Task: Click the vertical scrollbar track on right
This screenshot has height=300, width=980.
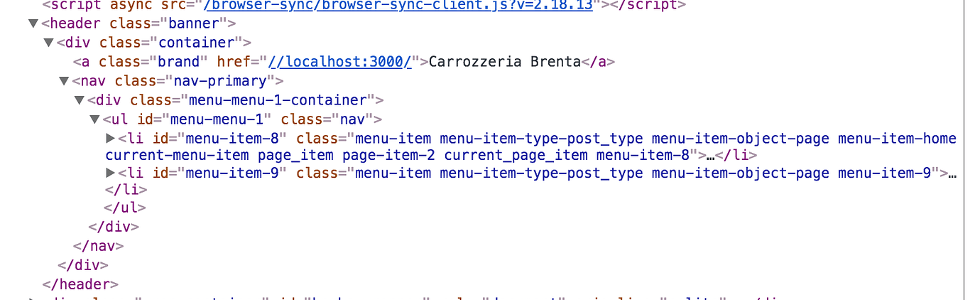Action: [x=971, y=149]
